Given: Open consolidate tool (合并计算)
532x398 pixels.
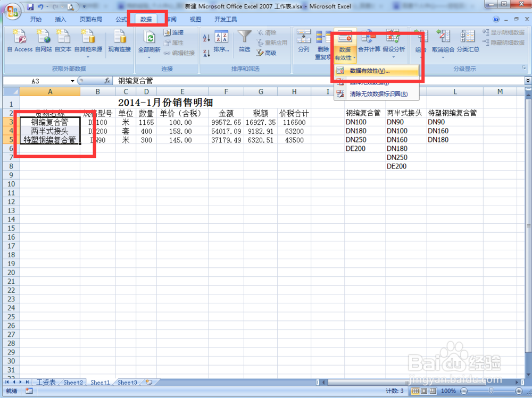Looking at the screenshot, I should click(369, 41).
